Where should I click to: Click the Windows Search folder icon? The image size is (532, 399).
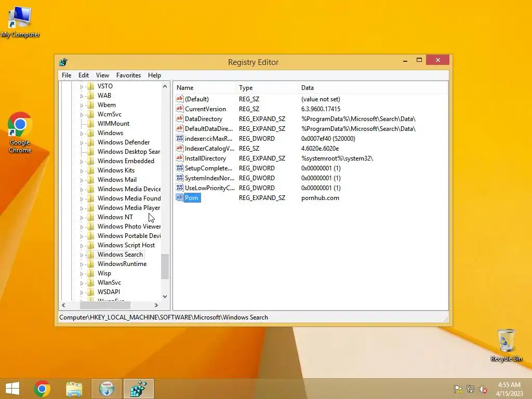[90, 255]
